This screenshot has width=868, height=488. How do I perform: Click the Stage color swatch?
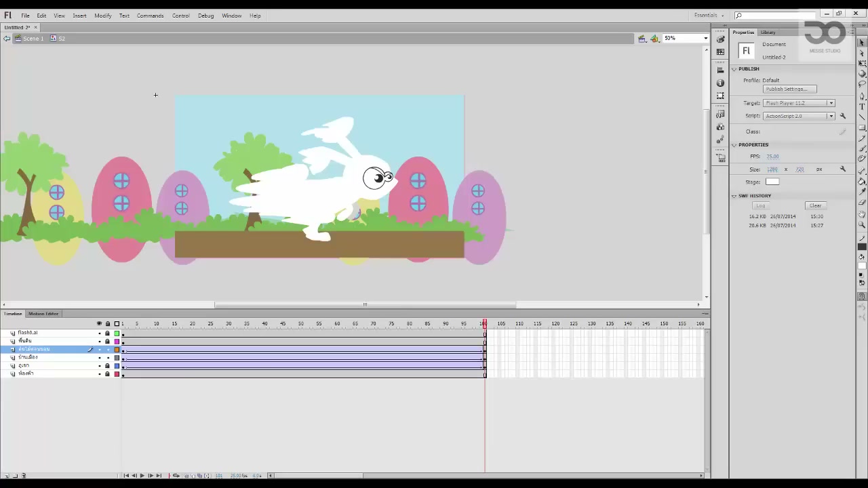(772, 182)
